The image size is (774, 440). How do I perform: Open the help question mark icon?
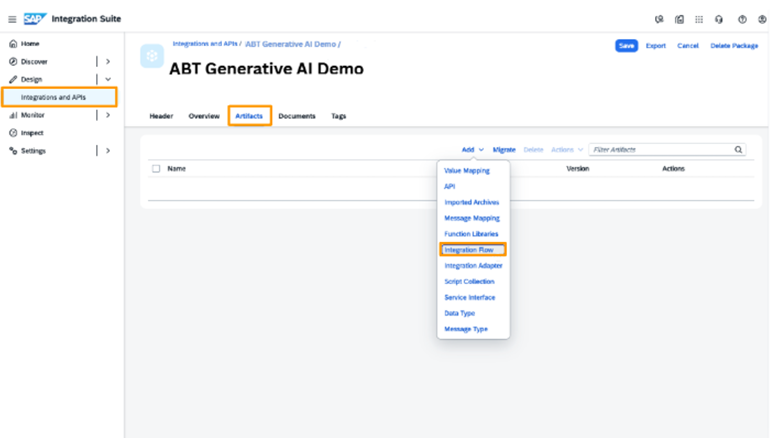pos(742,19)
